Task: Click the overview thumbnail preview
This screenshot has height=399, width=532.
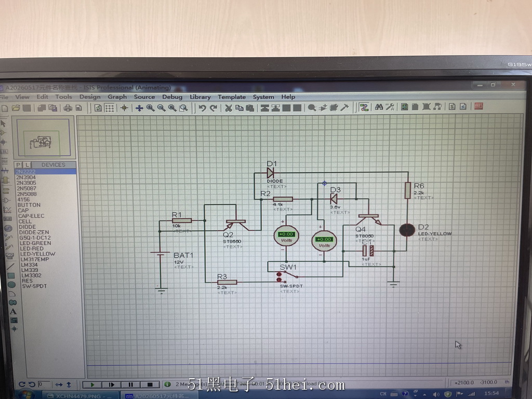Action: coord(43,137)
